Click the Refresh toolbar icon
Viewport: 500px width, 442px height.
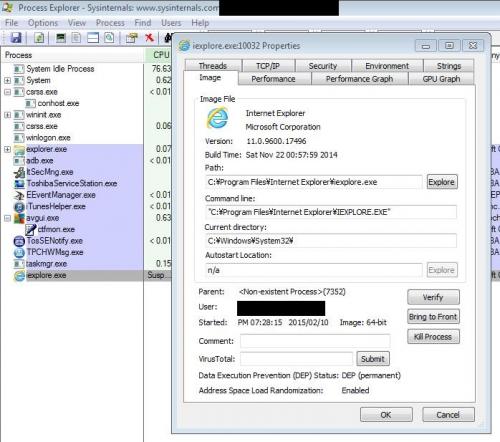(39, 38)
